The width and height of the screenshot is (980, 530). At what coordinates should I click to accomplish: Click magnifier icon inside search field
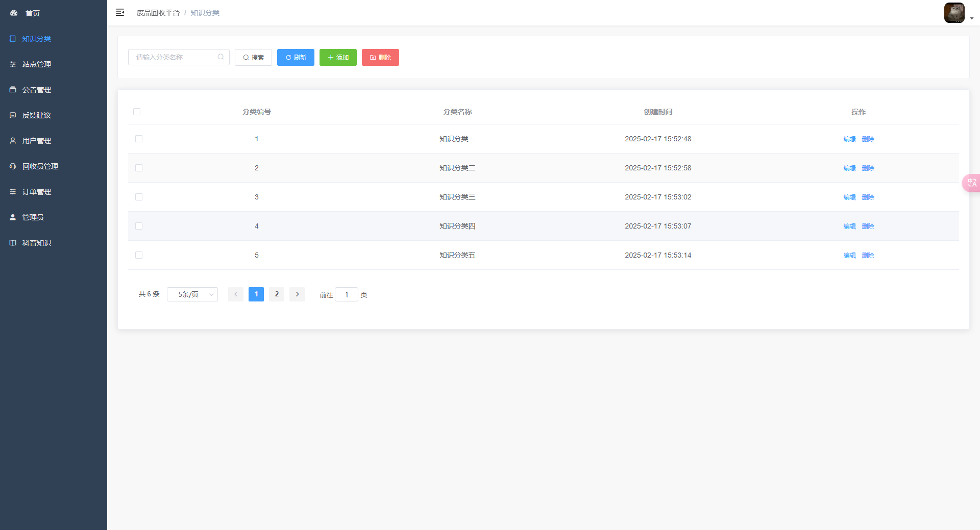click(220, 57)
